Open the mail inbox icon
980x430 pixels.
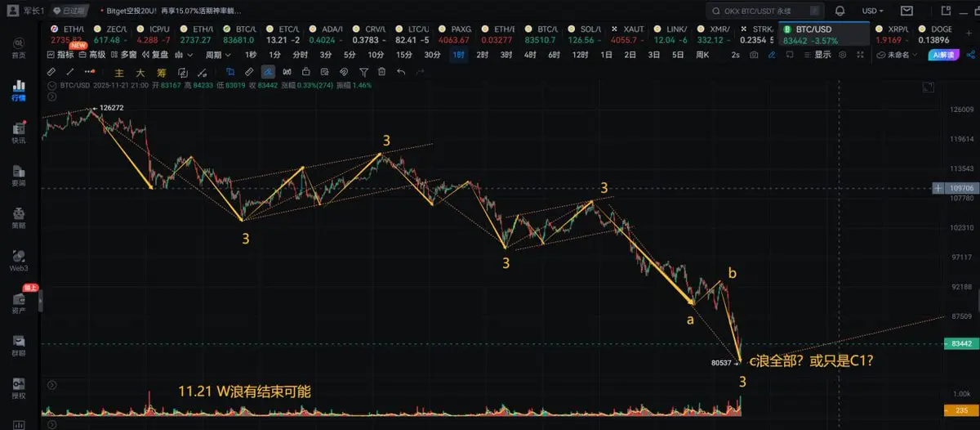point(906,11)
